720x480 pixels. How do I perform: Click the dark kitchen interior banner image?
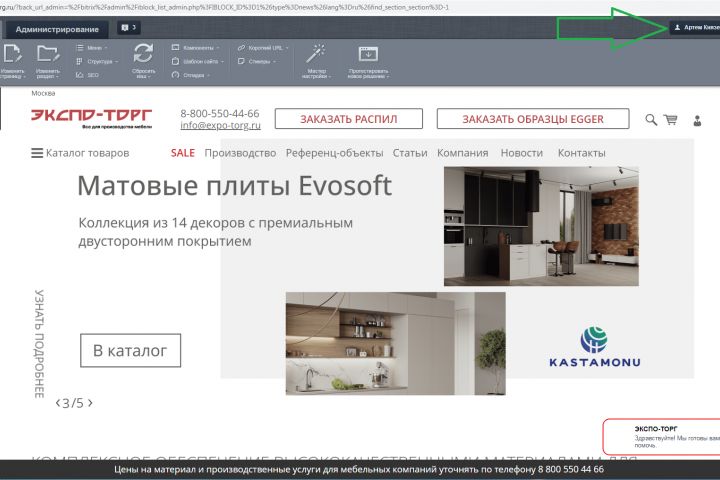coord(541,226)
